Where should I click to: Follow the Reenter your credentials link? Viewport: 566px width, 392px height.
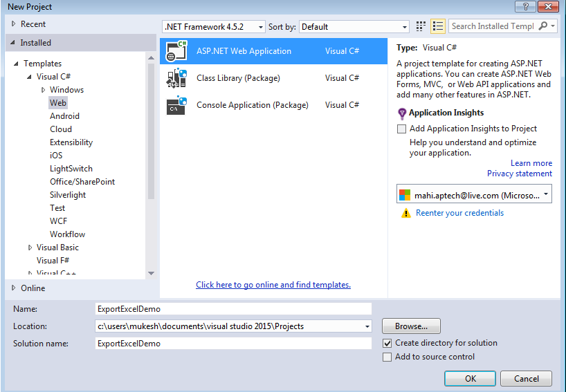[x=459, y=213]
